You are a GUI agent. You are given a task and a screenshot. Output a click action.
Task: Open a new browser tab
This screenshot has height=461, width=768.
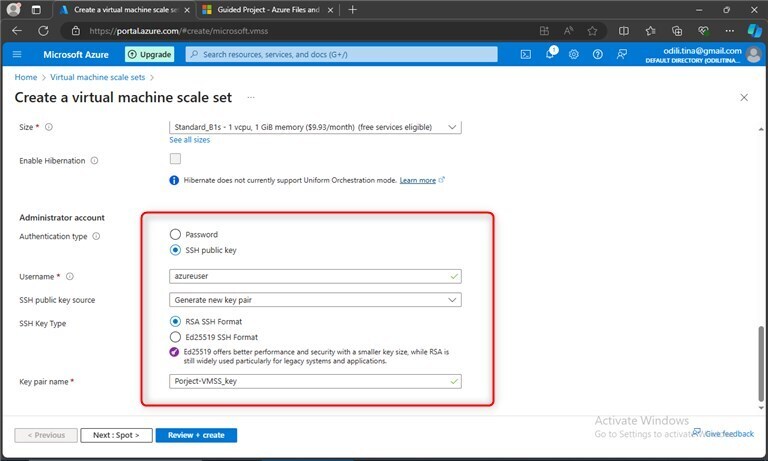352,10
